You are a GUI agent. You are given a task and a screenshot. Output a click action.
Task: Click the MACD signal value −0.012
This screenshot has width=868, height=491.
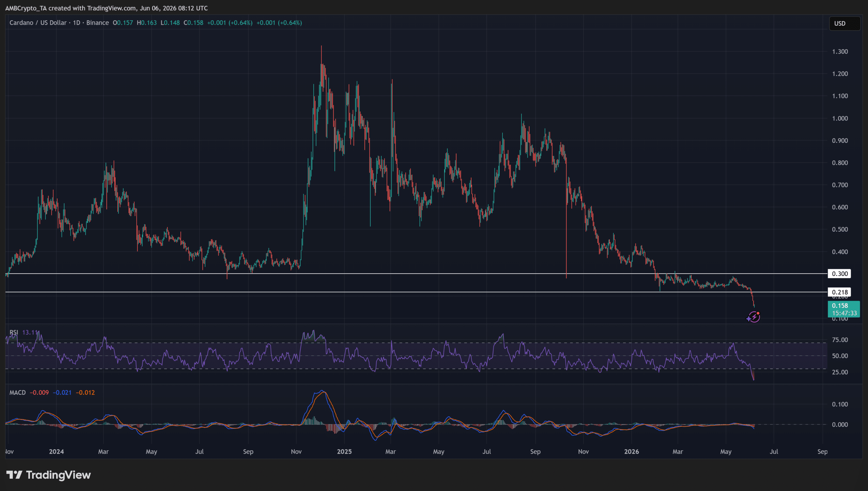[85, 392]
